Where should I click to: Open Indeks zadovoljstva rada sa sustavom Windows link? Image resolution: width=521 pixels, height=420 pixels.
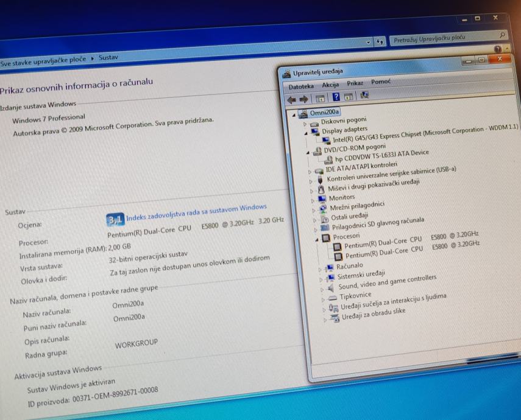coord(196,212)
